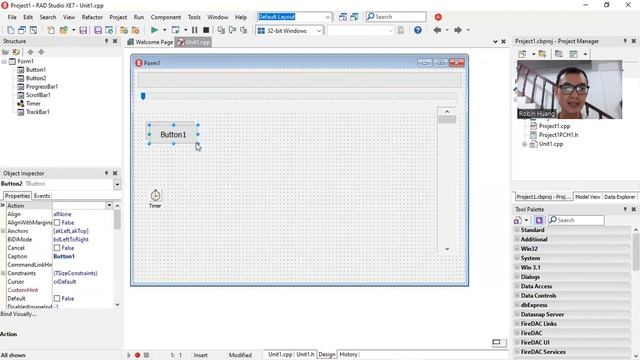Select TrackBar1 in Structure tree
The height and width of the screenshot is (360, 640).
(x=38, y=112)
